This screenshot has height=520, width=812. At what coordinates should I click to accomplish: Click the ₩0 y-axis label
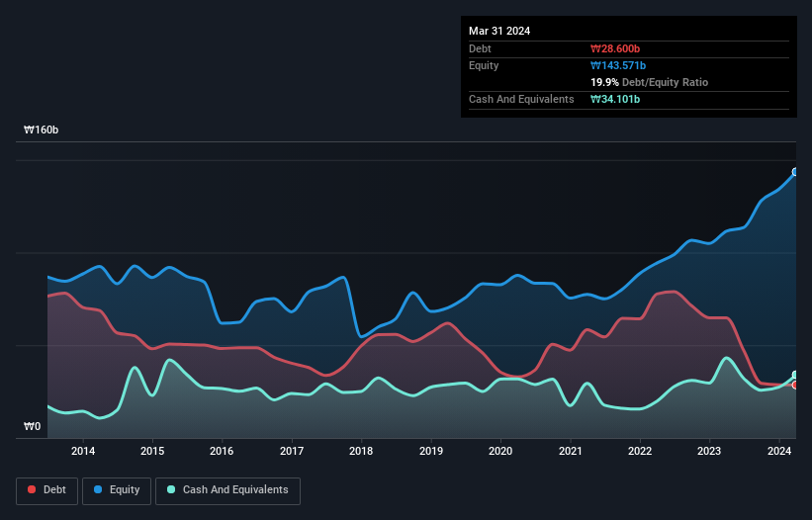(32, 426)
